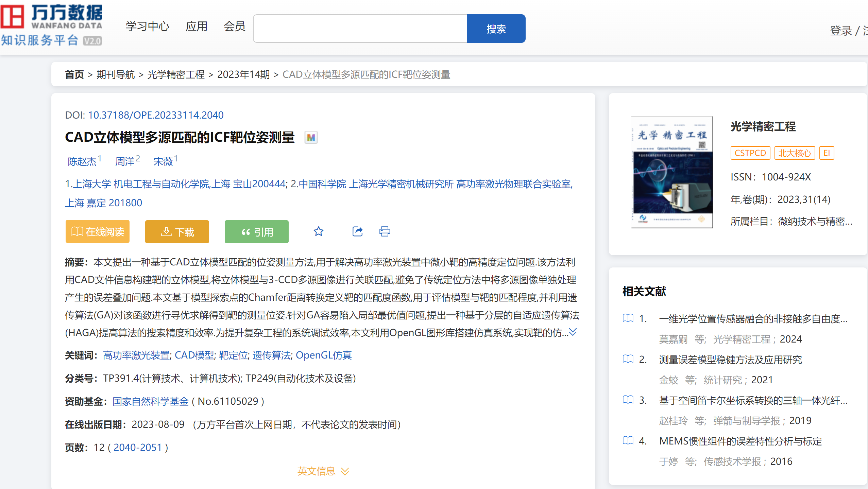868x489 pixels.
Task: Open related article 基于空间笛卡尔坐标系转换的三轴一体光纤...
Action: click(753, 400)
